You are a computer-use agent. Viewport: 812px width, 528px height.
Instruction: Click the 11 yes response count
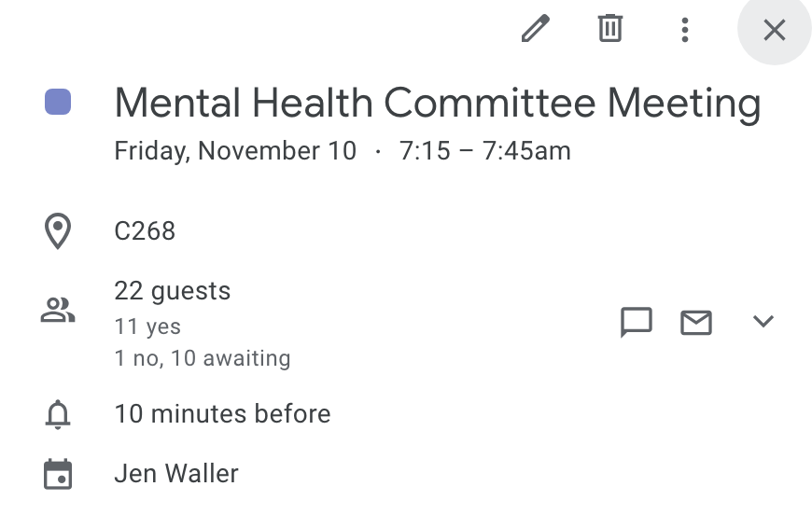(147, 327)
